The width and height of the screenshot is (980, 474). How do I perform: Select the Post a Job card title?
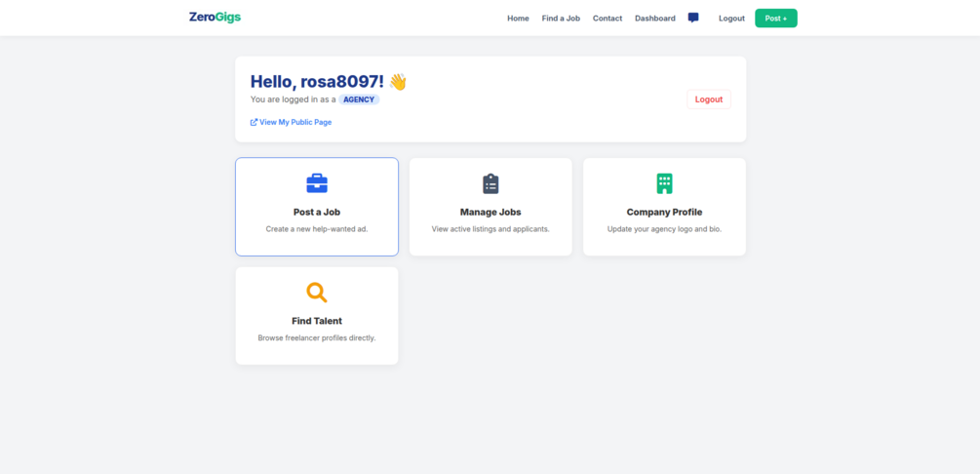(x=317, y=212)
